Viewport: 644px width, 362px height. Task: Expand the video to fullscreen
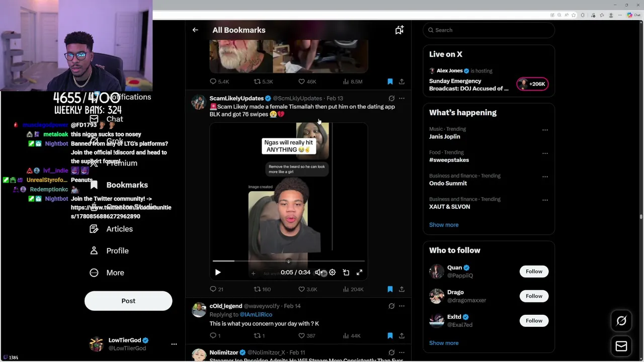pos(359,273)
